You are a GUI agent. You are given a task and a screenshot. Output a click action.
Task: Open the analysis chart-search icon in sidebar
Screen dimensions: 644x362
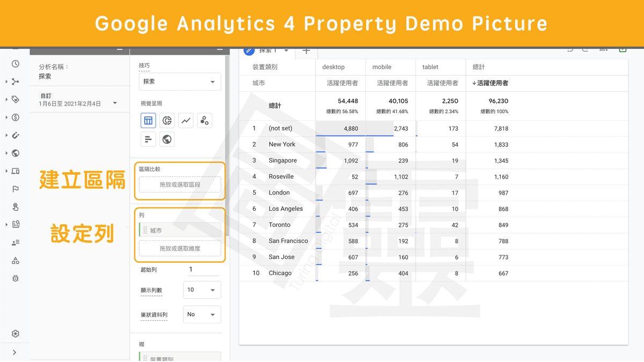point(16,225)
